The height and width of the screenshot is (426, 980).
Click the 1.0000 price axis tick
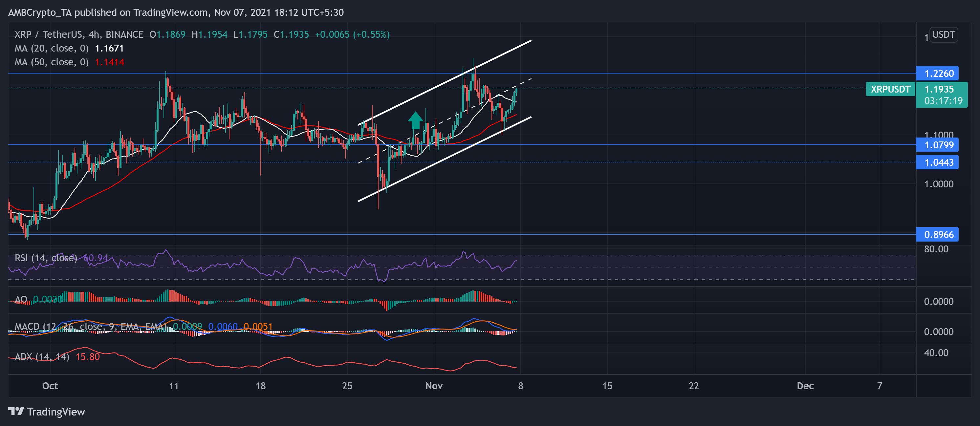939,184
